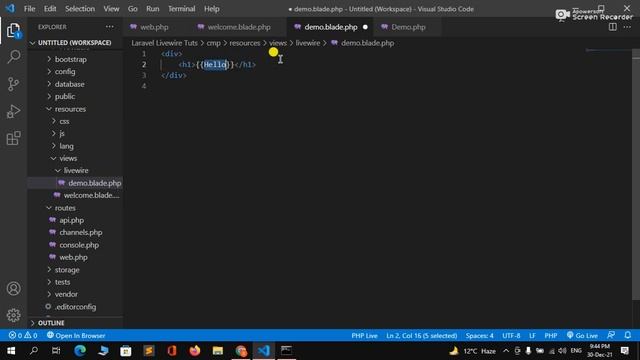Open Windows taskbar search
640x360 pixels.
(34, 351)
